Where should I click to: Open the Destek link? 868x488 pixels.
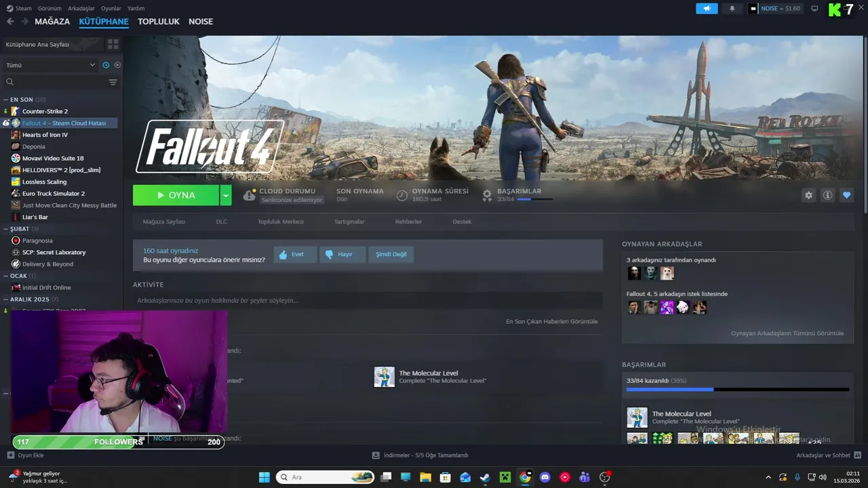(x=462, y=222)
